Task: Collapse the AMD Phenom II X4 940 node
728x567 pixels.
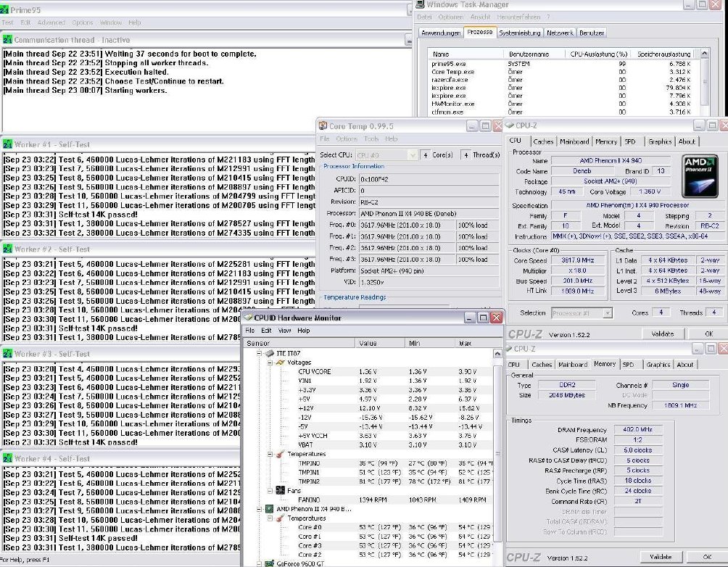Action: pos(259,509)
